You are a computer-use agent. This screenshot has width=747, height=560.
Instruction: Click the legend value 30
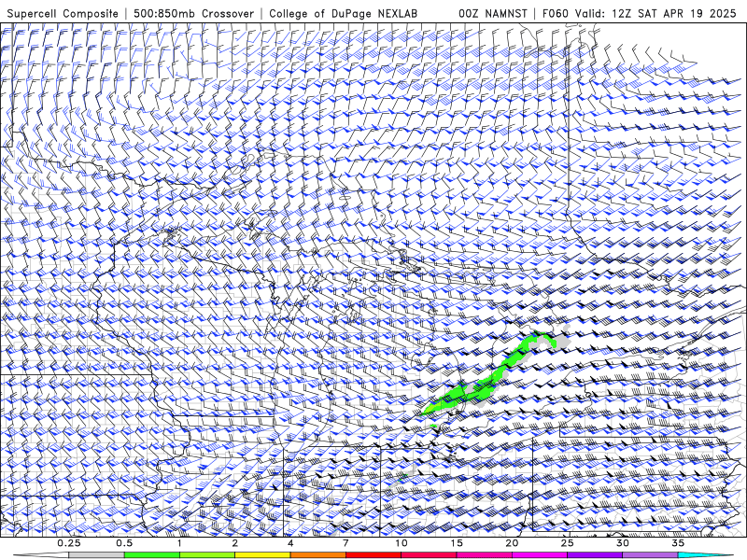pos(622,543)
